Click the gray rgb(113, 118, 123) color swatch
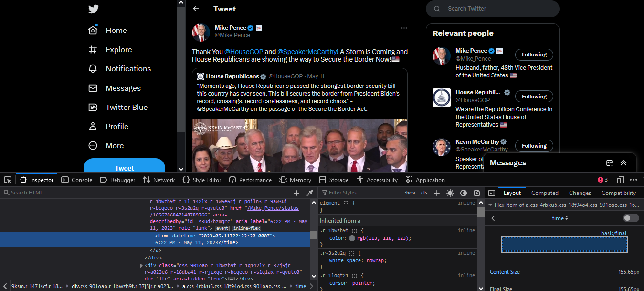This screenshot has height=291, width=644. tap(352, 238)
